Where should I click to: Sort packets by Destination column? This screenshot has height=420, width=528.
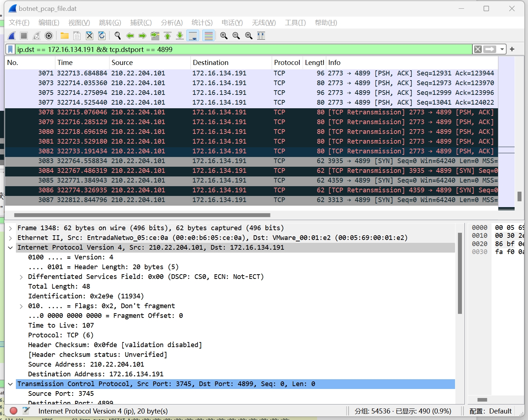(231, 63)
